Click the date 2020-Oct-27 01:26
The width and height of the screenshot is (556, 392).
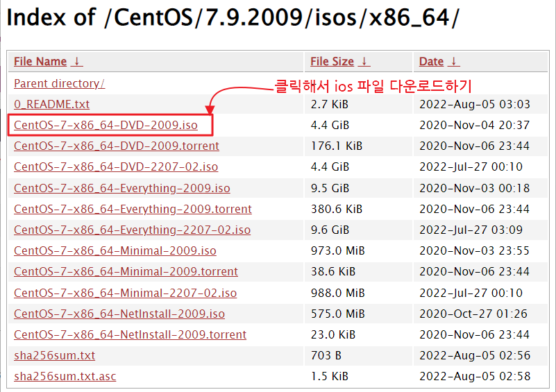[473, 314]
